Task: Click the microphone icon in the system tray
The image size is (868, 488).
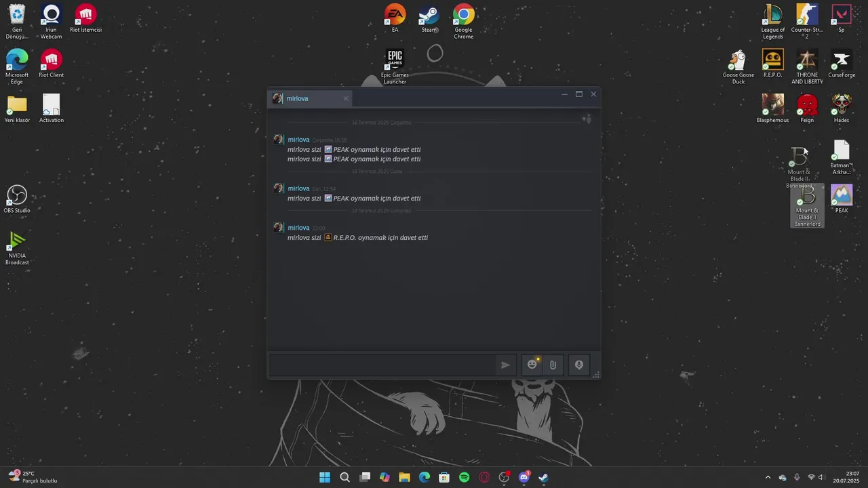Action: pos(797,477)
